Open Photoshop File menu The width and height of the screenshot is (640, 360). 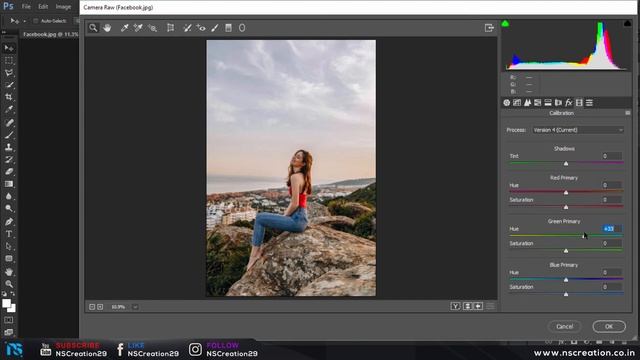pyautogui.click(x=26, y=7)
